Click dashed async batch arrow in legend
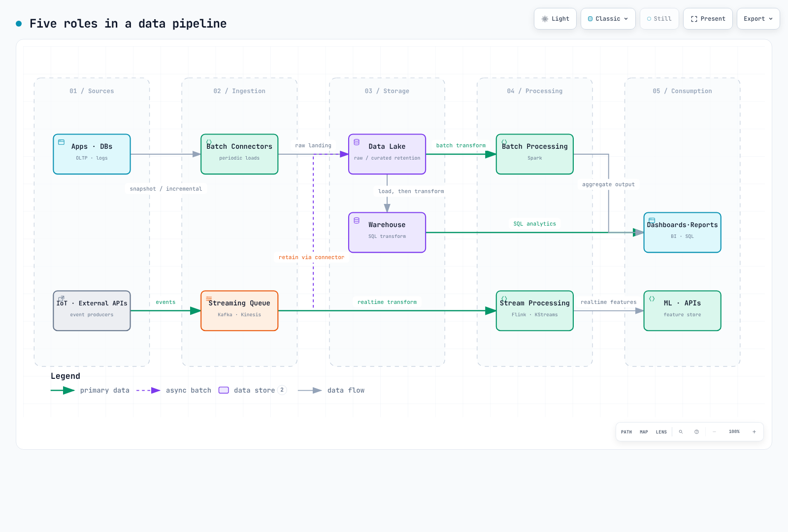 [148, 390]
